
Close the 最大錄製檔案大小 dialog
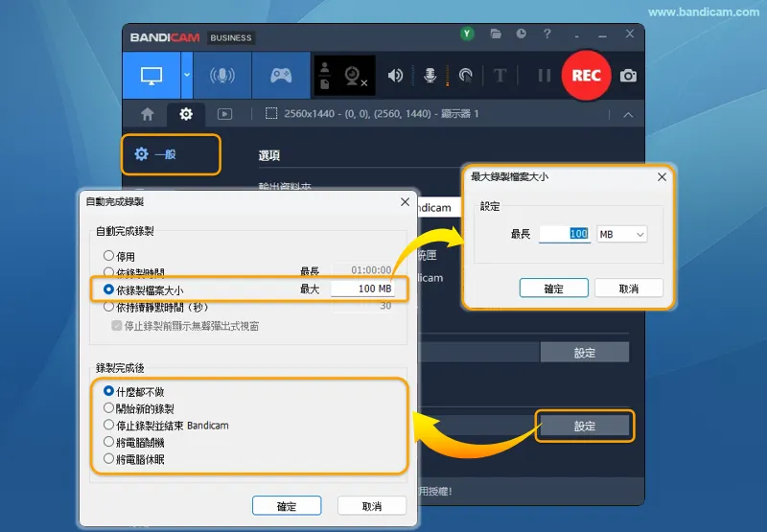click(662, 177)
